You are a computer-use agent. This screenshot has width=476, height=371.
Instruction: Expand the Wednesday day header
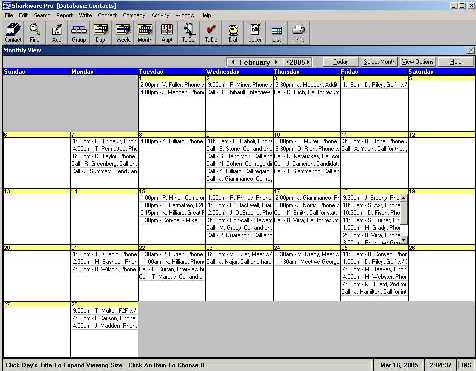point(240,72)
